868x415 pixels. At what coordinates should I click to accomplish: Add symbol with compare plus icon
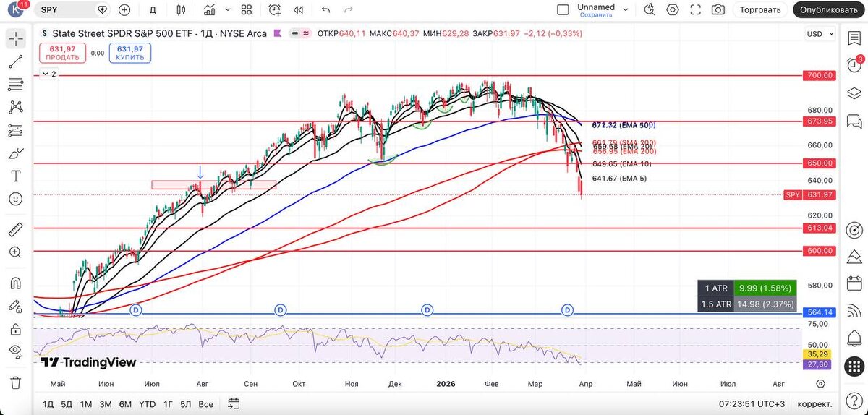point(124,10)
